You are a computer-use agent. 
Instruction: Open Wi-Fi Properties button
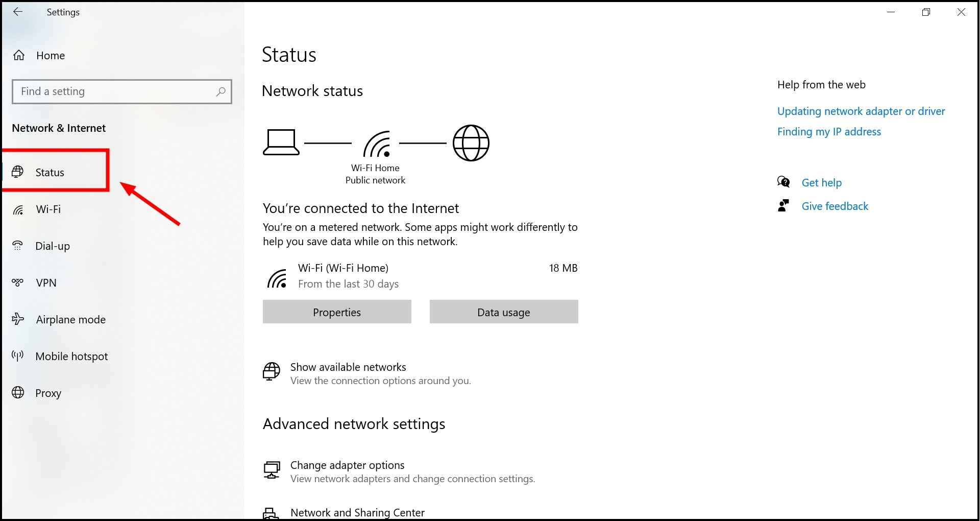pyautogui.click(x=337, y=312)
